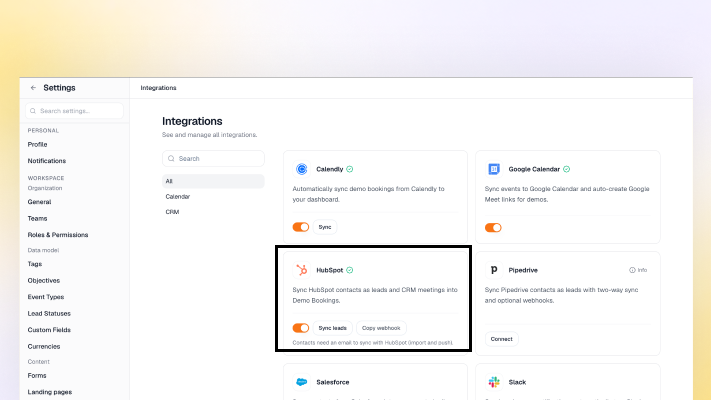Go to Objectives settings
Image resolution: width=711 pixels, height=400 pixels.
44,281
